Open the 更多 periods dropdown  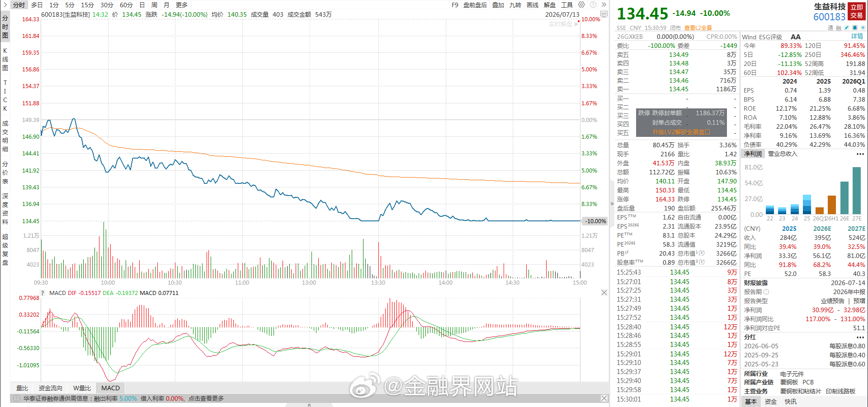pos(182,5)
